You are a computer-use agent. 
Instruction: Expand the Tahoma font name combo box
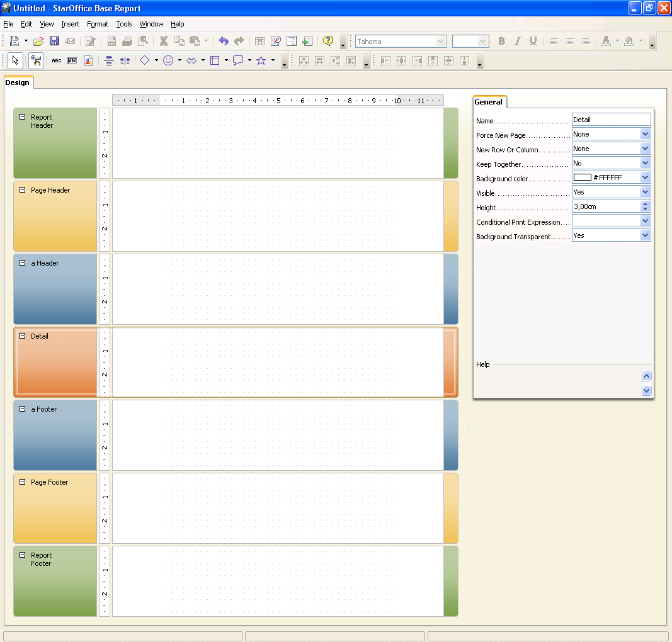(x=440, y=42)
